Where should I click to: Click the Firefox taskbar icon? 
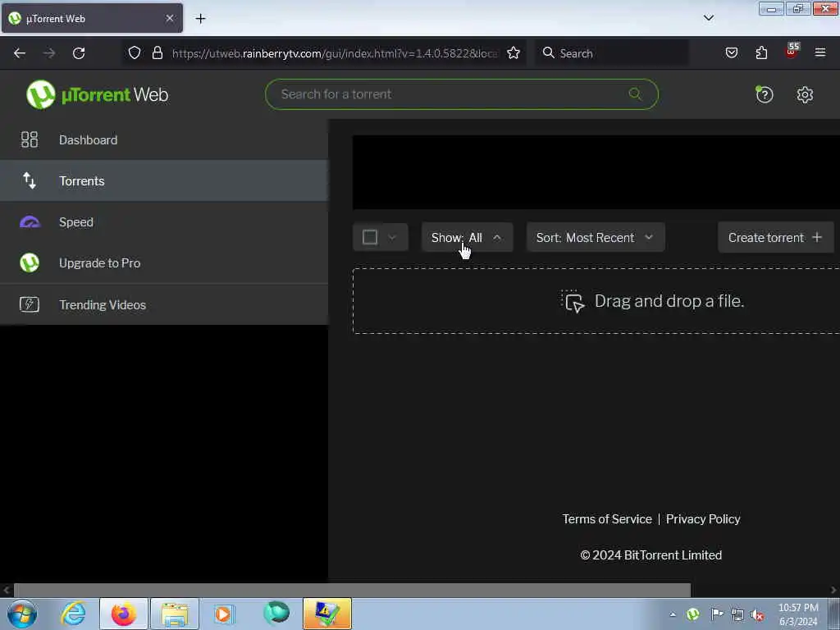pos(124,614)
